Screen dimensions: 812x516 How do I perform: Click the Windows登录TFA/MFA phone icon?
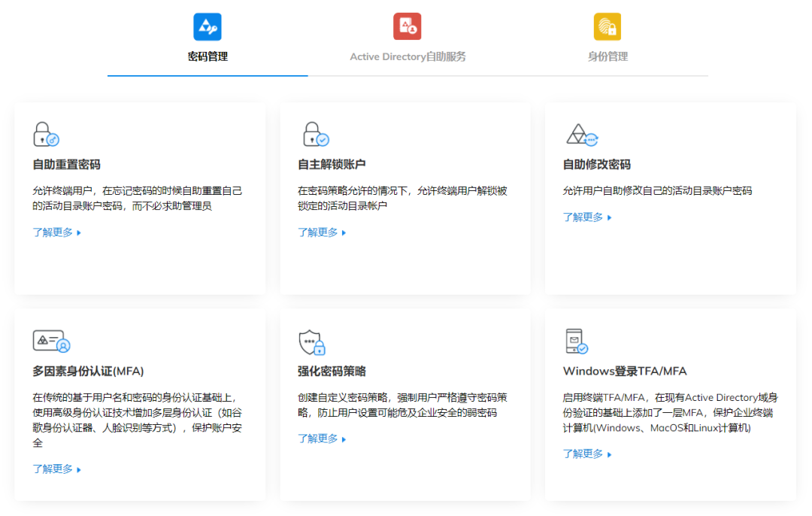pos(577,341)
